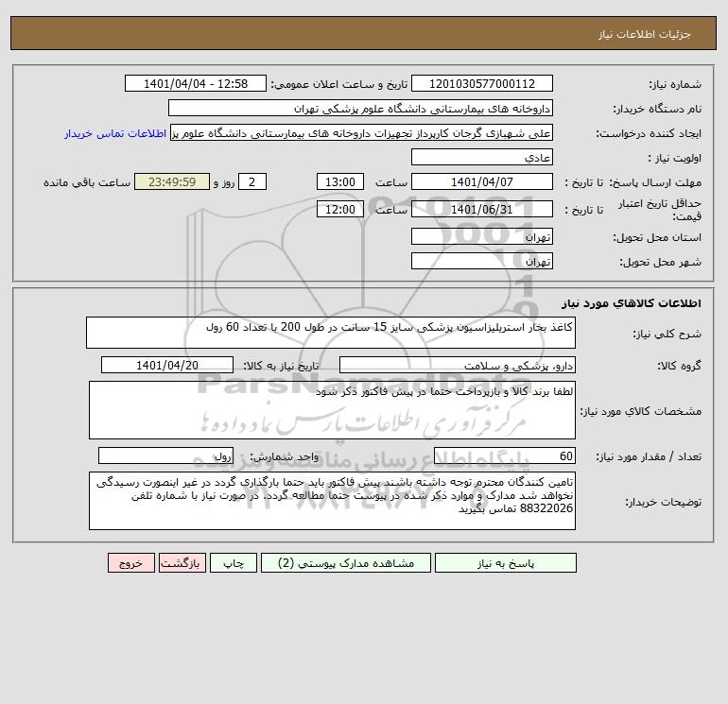Click the گروه کالا field دارو، پزشکی و سلامت

(458, 365)
